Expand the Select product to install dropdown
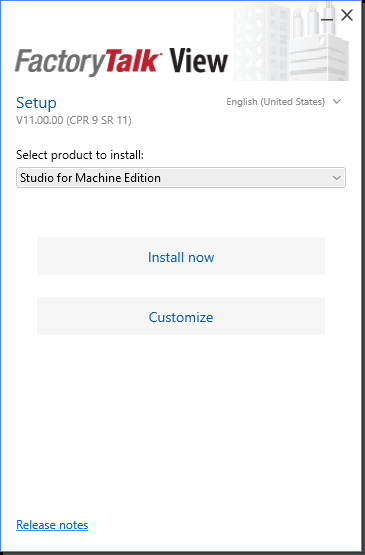 (x=181, y=178)
